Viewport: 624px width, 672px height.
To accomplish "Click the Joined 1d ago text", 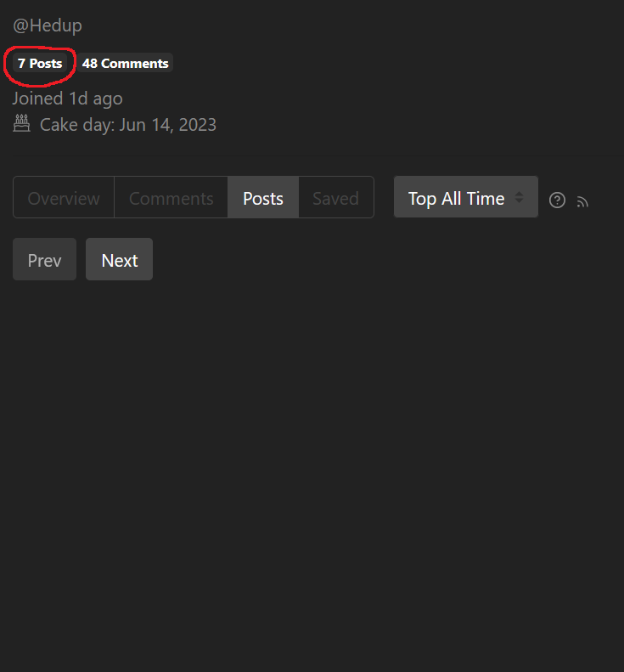I will [68, 99].
